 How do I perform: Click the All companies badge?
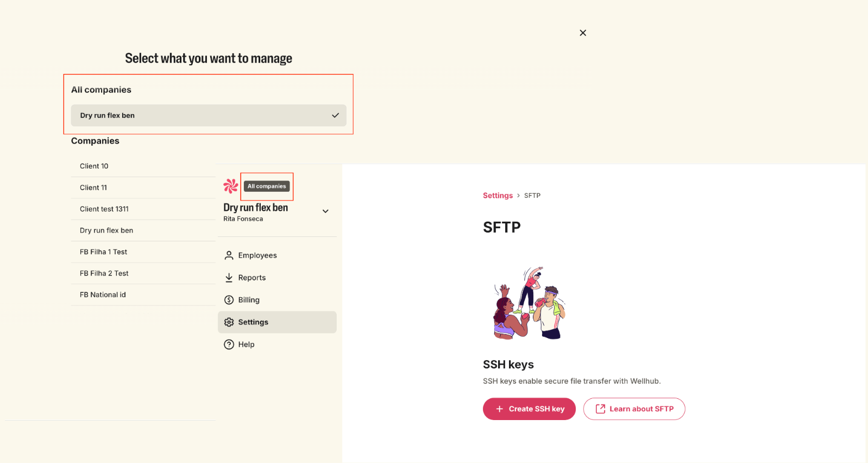coord(267,186)
